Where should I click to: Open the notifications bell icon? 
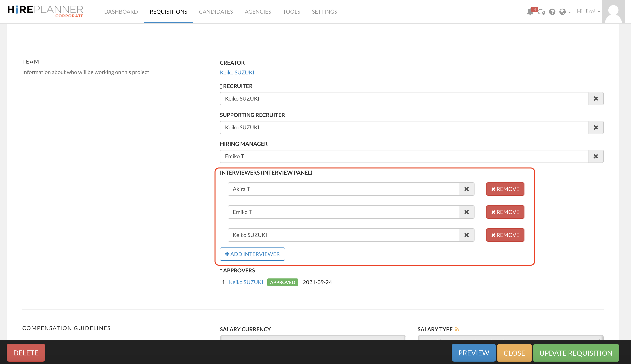(x=530, y=12)
